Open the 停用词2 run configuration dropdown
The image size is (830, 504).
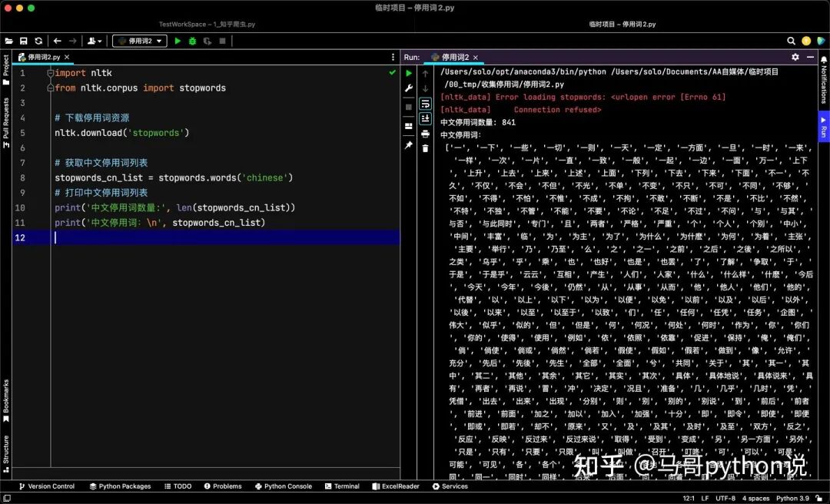pos(140,41)
